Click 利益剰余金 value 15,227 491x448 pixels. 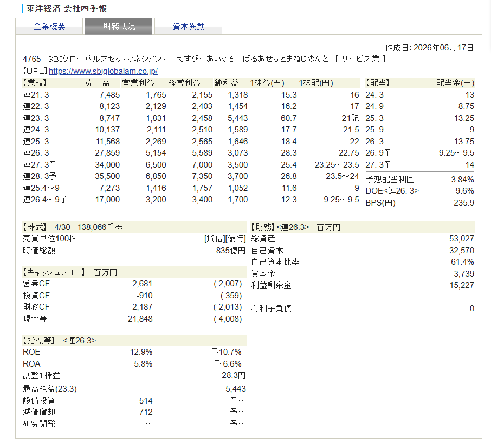click(462, 285)
